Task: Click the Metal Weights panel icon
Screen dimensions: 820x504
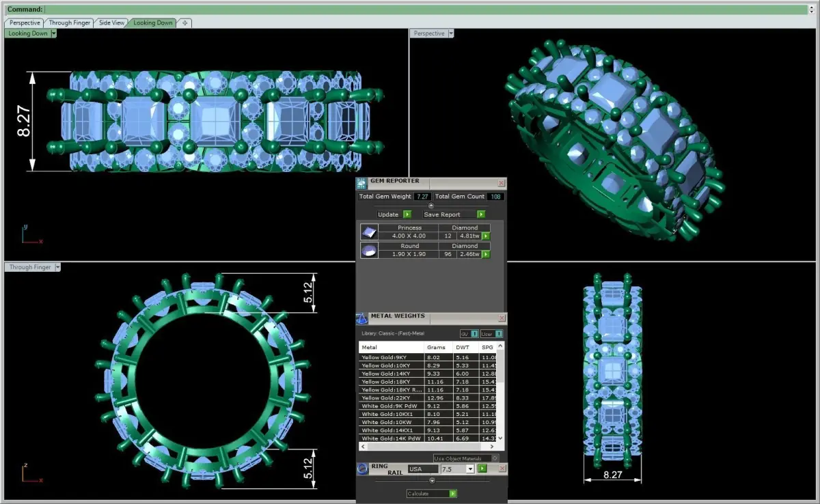Action: [362, 319]
